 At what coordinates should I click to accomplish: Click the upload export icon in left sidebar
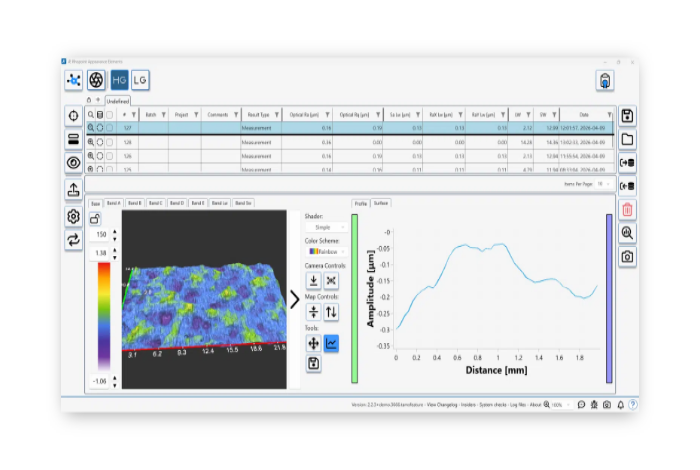point(74,189)
